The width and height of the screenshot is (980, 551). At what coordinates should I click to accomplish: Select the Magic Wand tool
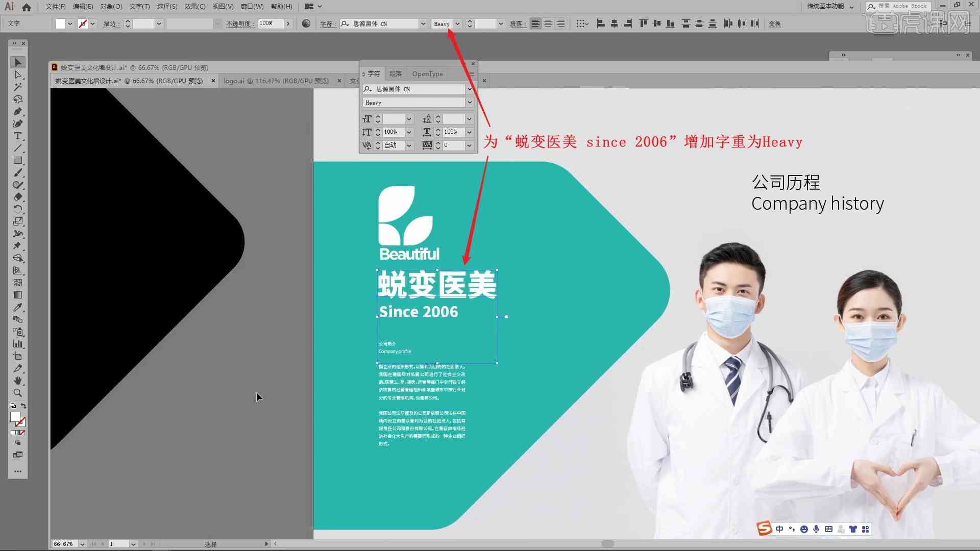(18, 87)
